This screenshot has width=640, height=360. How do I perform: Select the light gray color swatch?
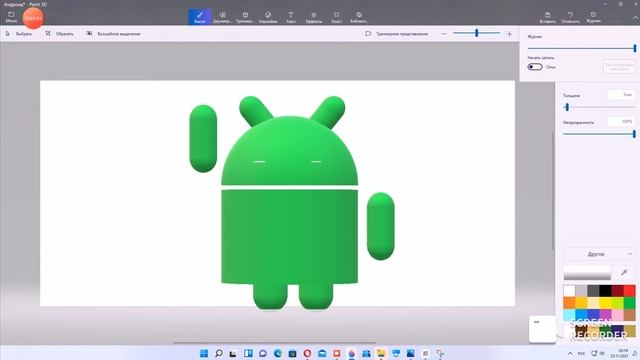point(581,291)
